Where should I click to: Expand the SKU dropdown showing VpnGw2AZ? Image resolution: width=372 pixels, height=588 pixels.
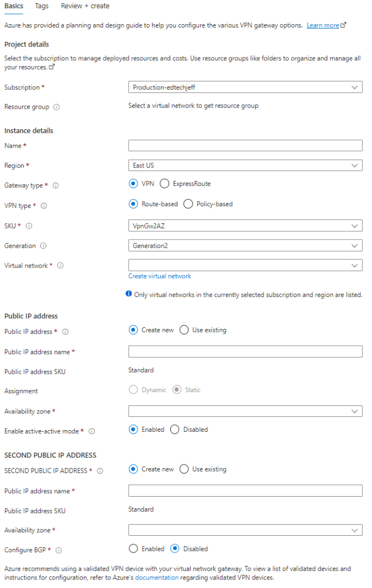[x=246, y=226]
